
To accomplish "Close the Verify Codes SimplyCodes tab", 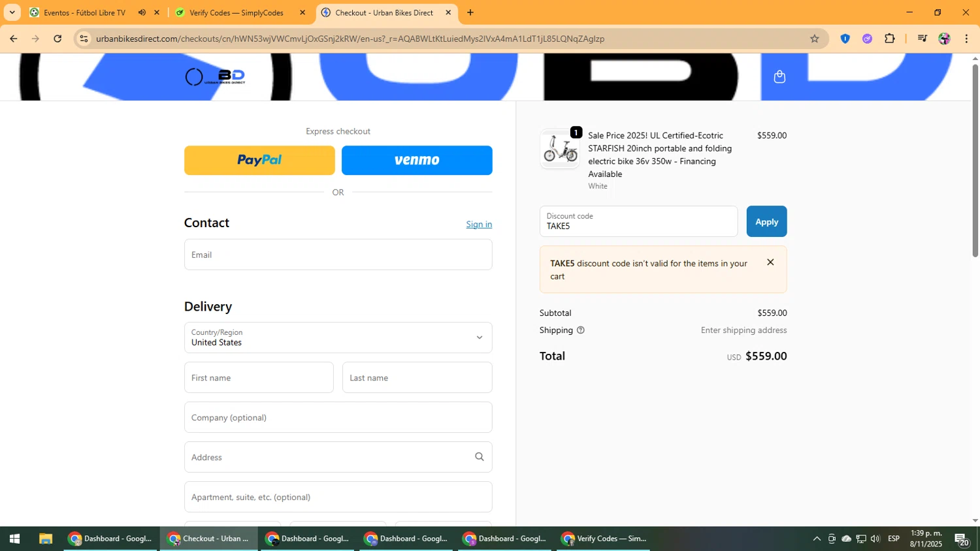I will [x=302, y=12].
